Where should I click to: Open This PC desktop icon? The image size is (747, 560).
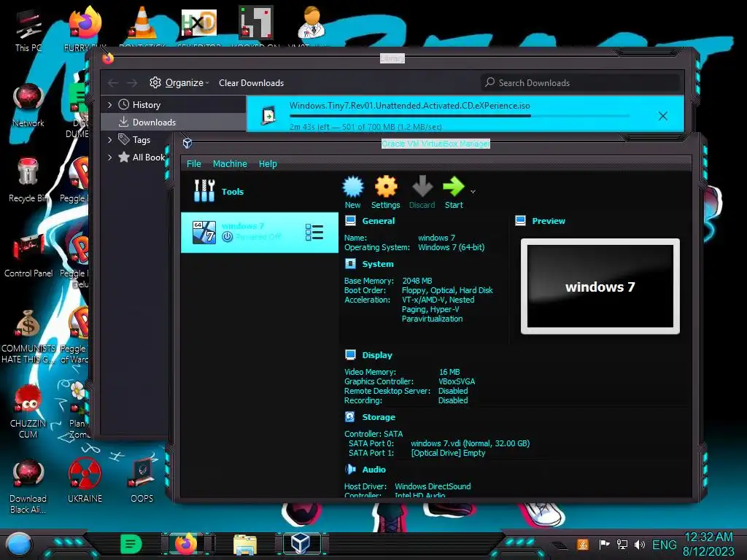[28, 30]
